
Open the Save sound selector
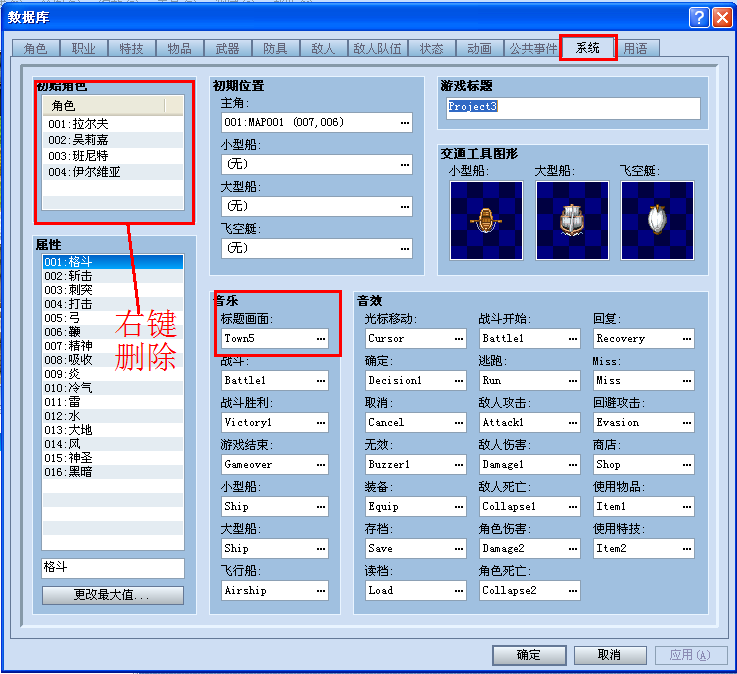click(416, 549)
